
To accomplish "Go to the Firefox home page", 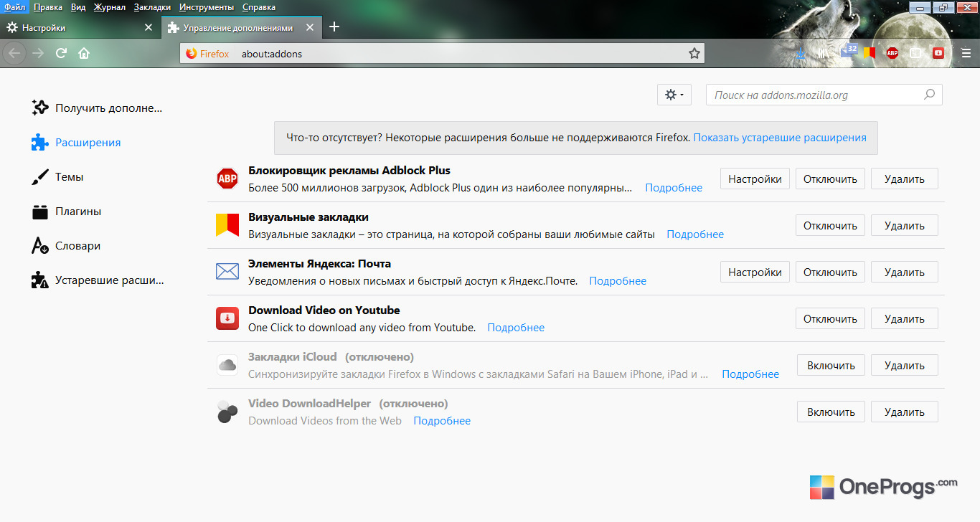I will pos(84,53).
